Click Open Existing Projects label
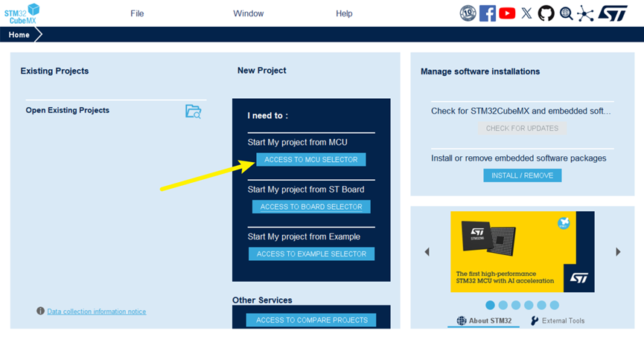Image resolution: width=644 pixels, height=339 pixels. pyautogui.click(x=67, y=110)
